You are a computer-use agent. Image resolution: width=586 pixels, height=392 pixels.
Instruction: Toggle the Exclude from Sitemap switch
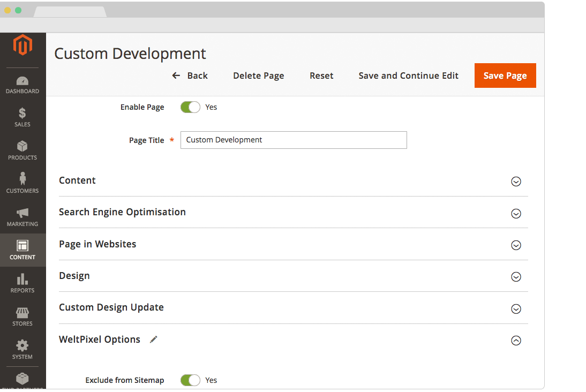click(x=190, y=380)
